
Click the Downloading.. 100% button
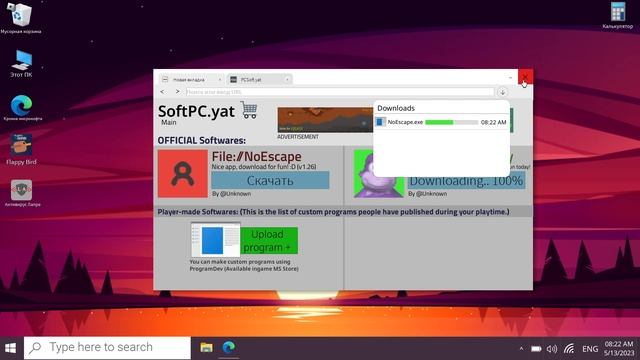(x=466, y=181)
